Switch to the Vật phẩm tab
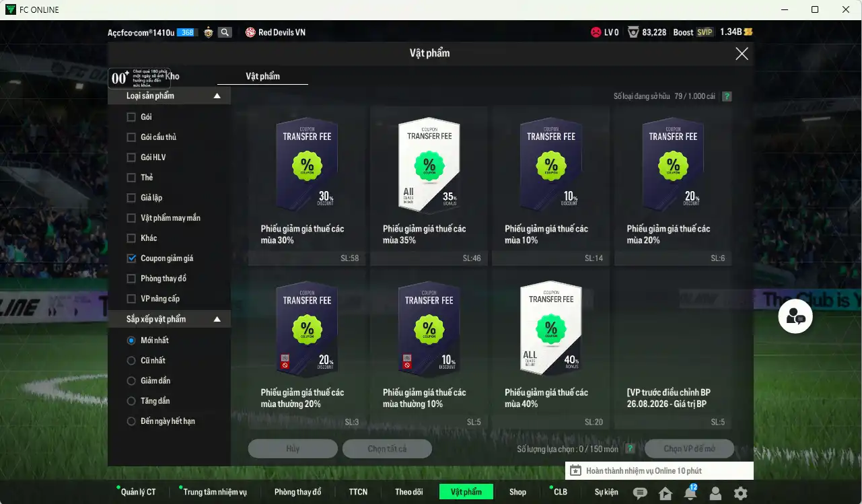The width and height of the screenshot is (862, 504). point(262,76)
